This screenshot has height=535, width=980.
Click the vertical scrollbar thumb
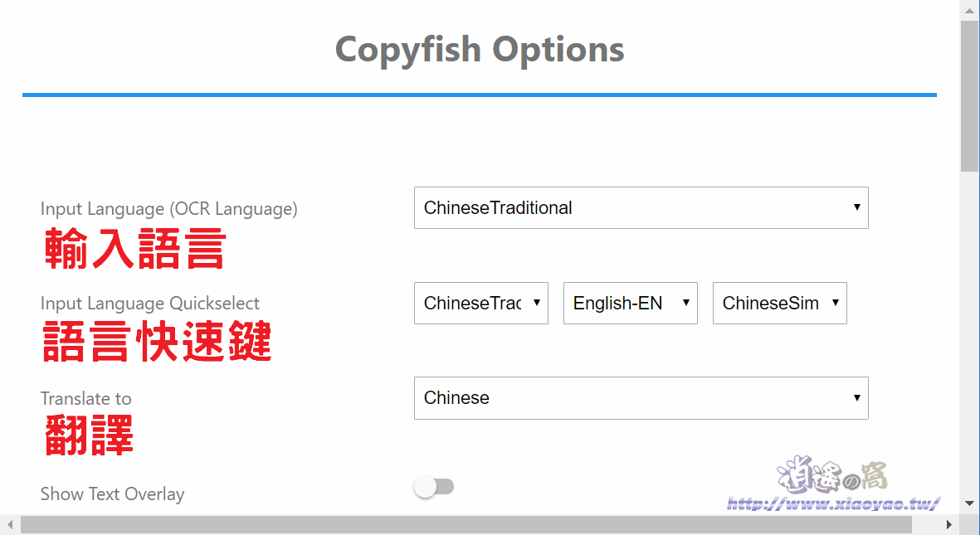pyautogui.click(x=969, y=95)
